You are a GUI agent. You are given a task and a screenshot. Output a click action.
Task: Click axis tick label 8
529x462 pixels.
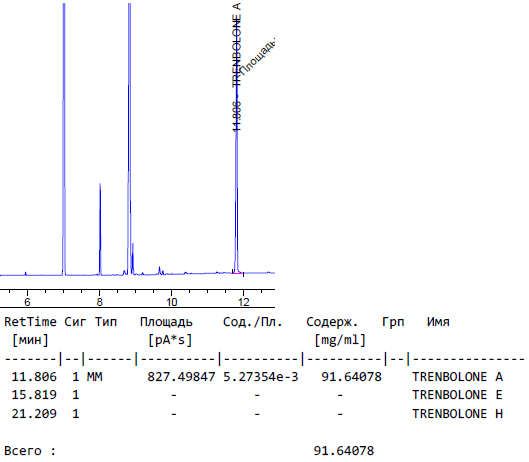(x=99, y=302)
